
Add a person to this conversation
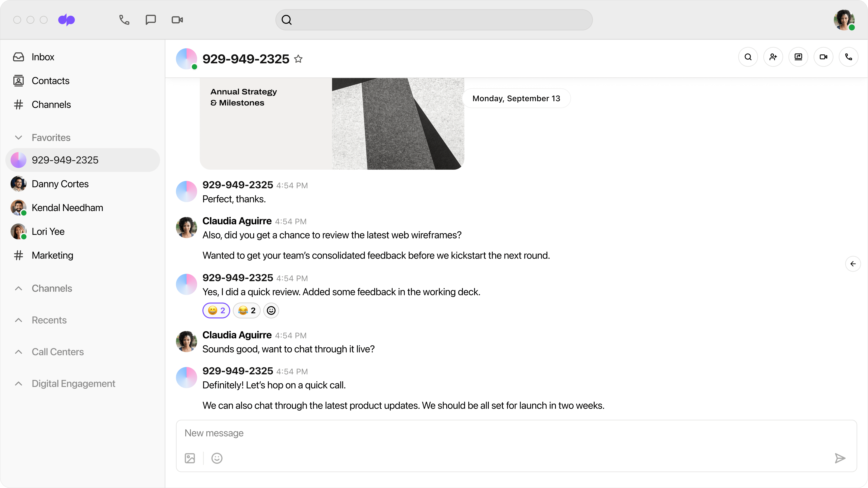coord(773,57)
